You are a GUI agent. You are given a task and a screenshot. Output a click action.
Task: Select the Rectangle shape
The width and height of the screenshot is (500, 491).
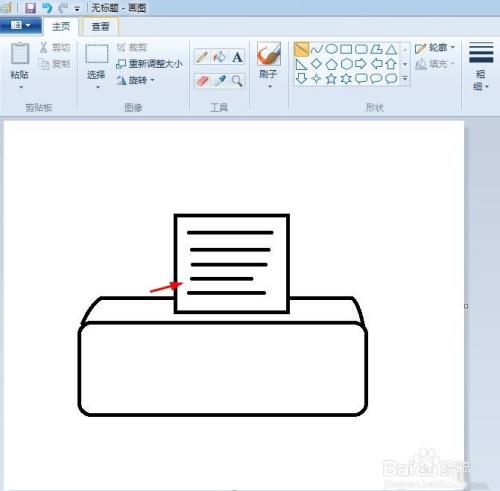(346, 49)
